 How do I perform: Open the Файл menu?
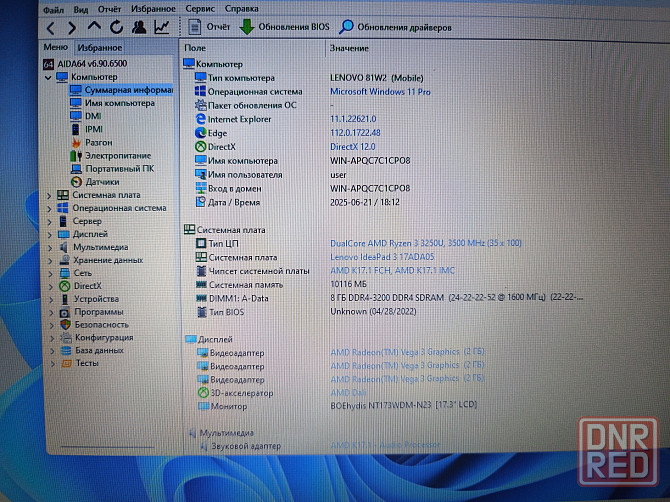click(x=54, y=9)
